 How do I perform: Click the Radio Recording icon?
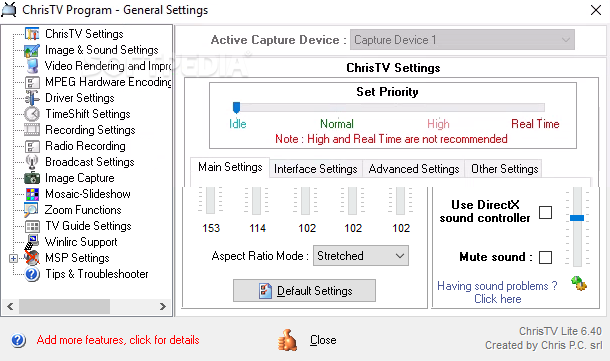click(x=32, y=146)
